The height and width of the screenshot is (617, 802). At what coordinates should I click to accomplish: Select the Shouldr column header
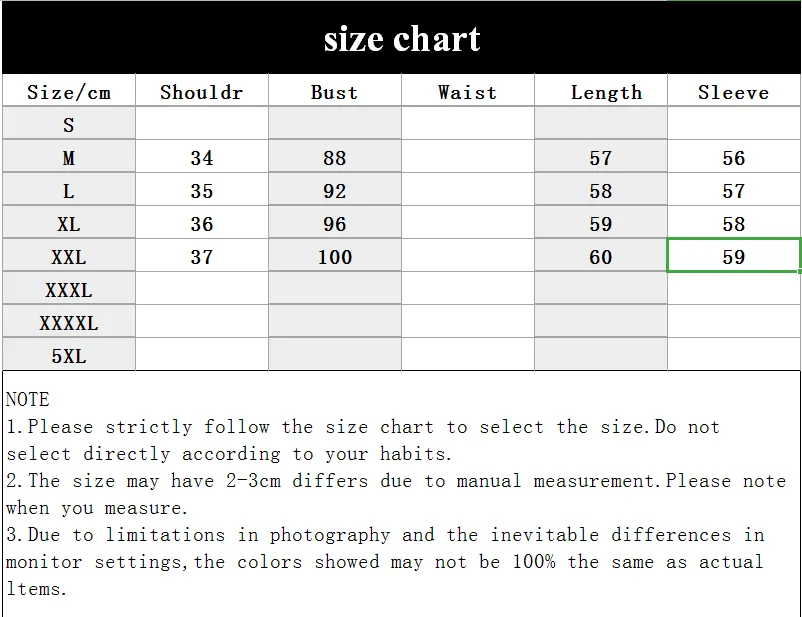click(x=202, y=90)
